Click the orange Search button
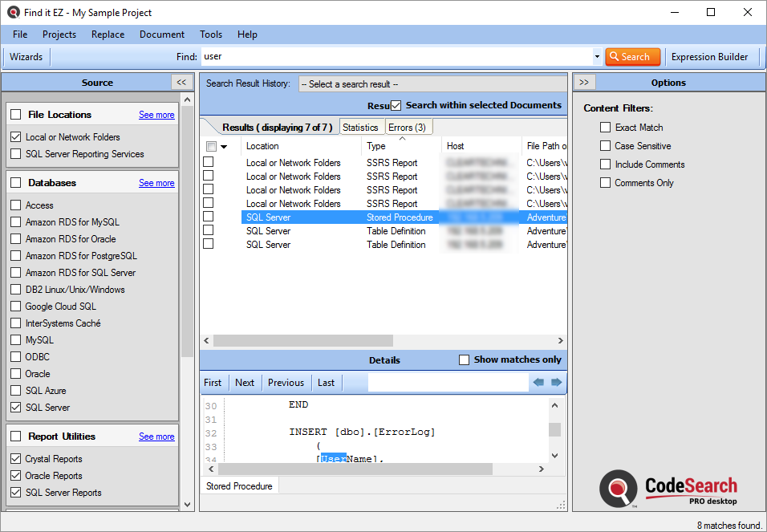Screen dimensions: 767x532 click(x=632, y=57)
